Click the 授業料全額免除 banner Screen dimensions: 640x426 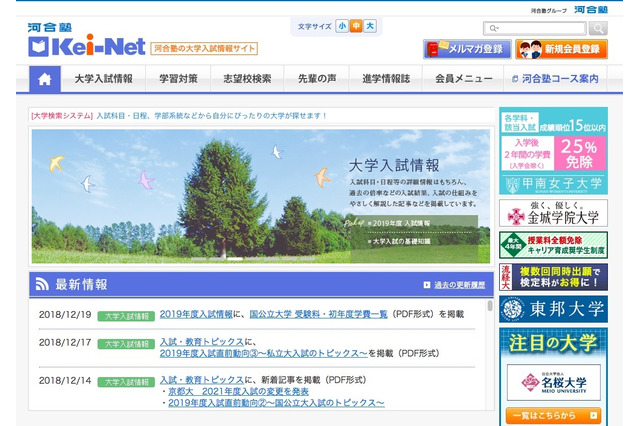(x=553, y=245)
